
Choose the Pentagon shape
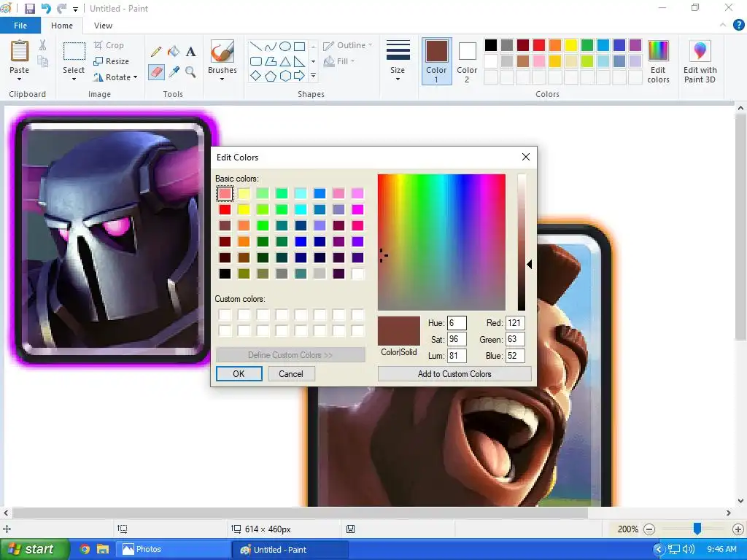pos(270,76)
